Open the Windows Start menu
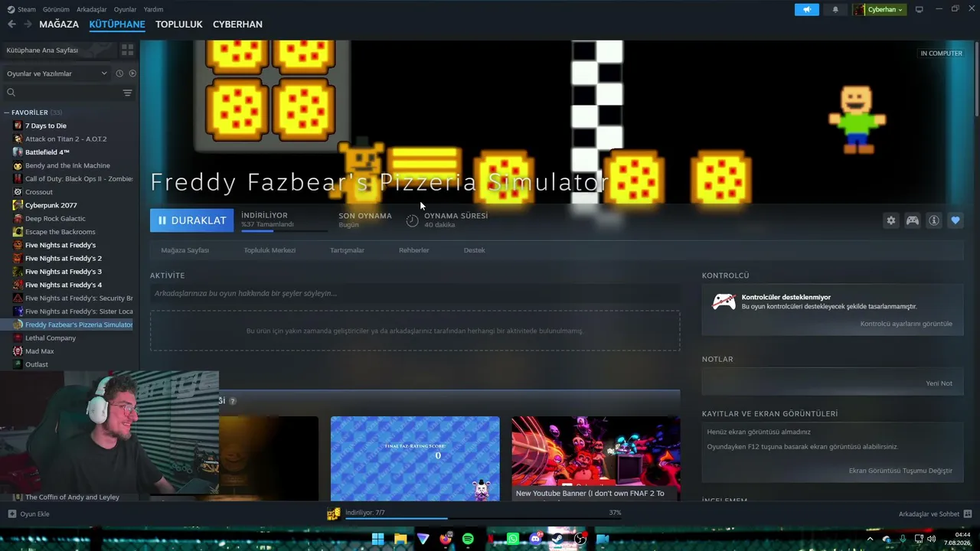 coord(377,539)
